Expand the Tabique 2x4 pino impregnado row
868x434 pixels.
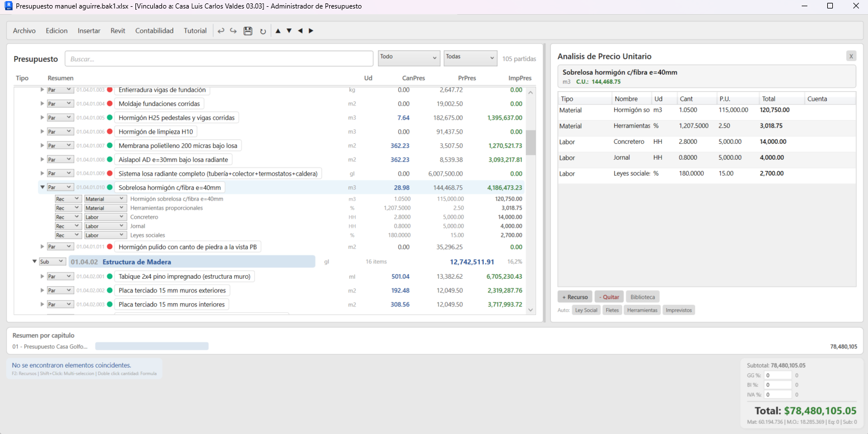point(42,276)
